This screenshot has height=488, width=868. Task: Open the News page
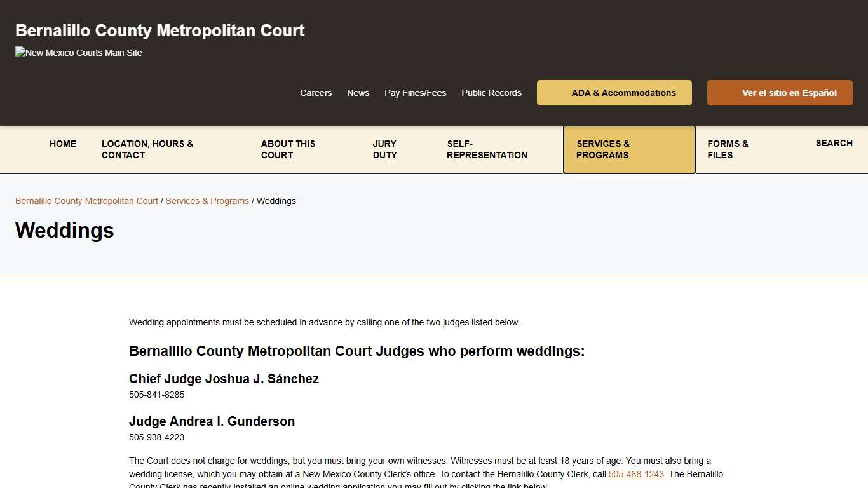(358, 93)
